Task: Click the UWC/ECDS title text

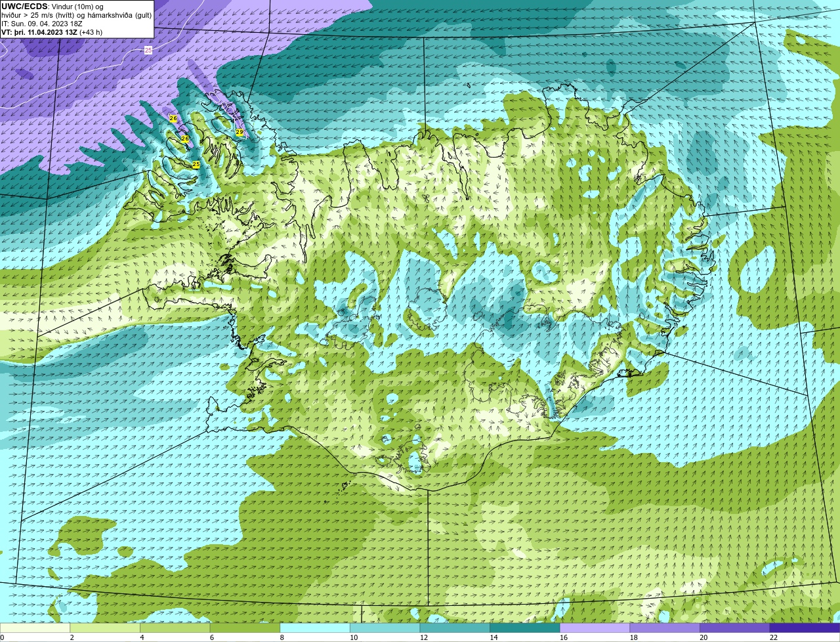Action: point(24,7)
